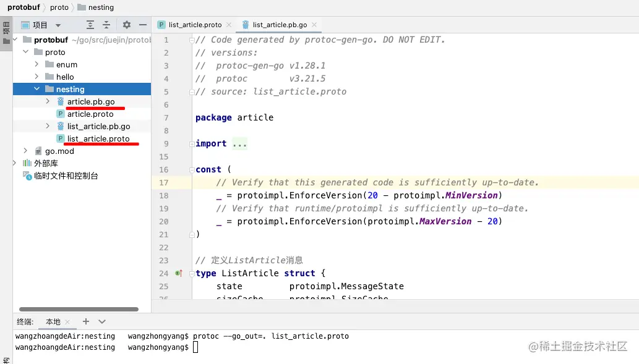This screenshot has width=639, height=364.
Task: Fold the ListArticle struct at line 24
Action: (192, 274)
